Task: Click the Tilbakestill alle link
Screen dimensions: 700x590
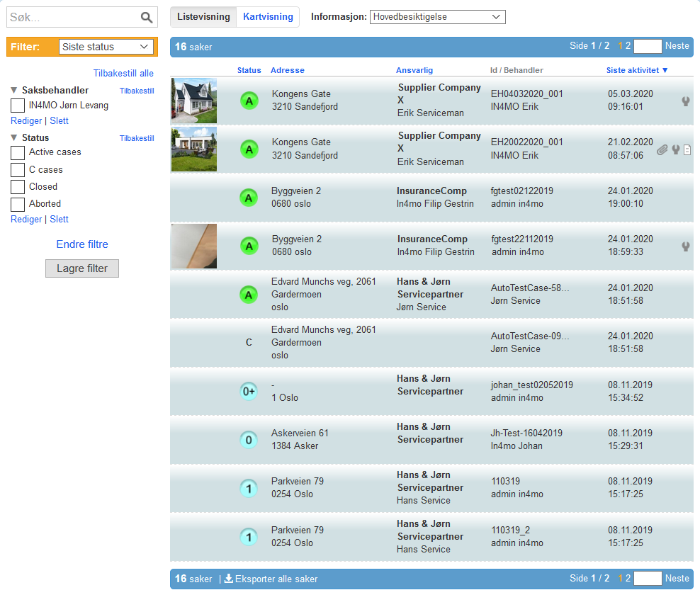Action: pos(123,73)
